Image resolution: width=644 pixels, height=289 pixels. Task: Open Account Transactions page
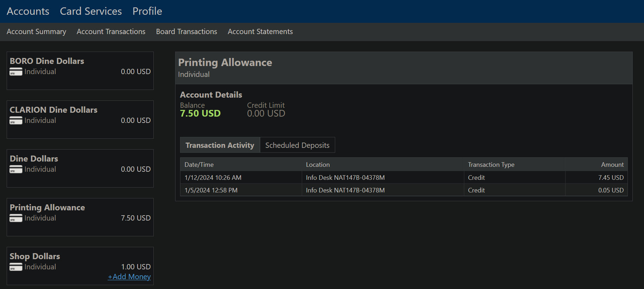[x=111, y=32]
